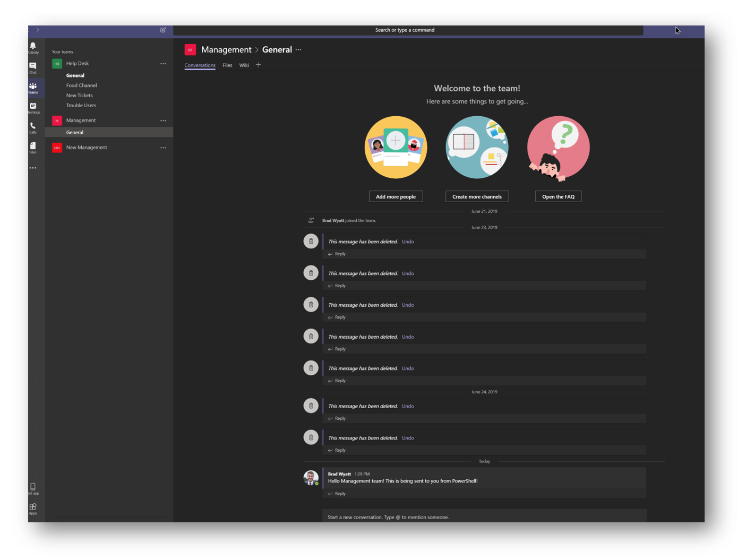Click the Open the FAQ button
Screen dimensions: 746x560
coord(558,196)
